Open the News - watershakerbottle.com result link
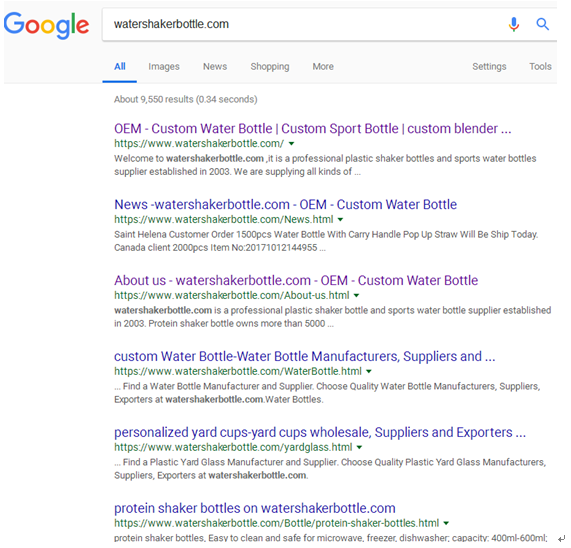Image resolution: width=571 pixels, height=548 pixels. pyautogui.click(x=285, y=205)
